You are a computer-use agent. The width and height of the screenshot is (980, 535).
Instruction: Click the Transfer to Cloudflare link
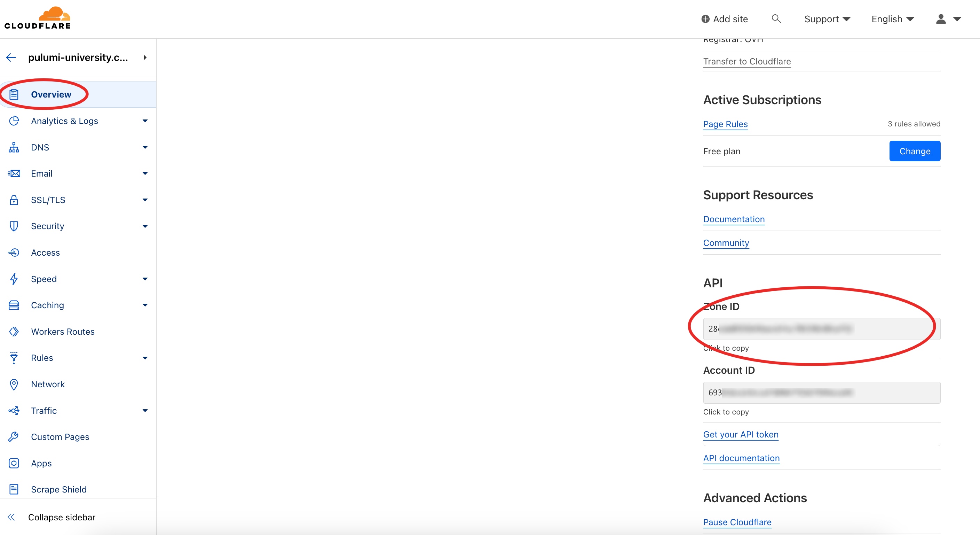747,61
